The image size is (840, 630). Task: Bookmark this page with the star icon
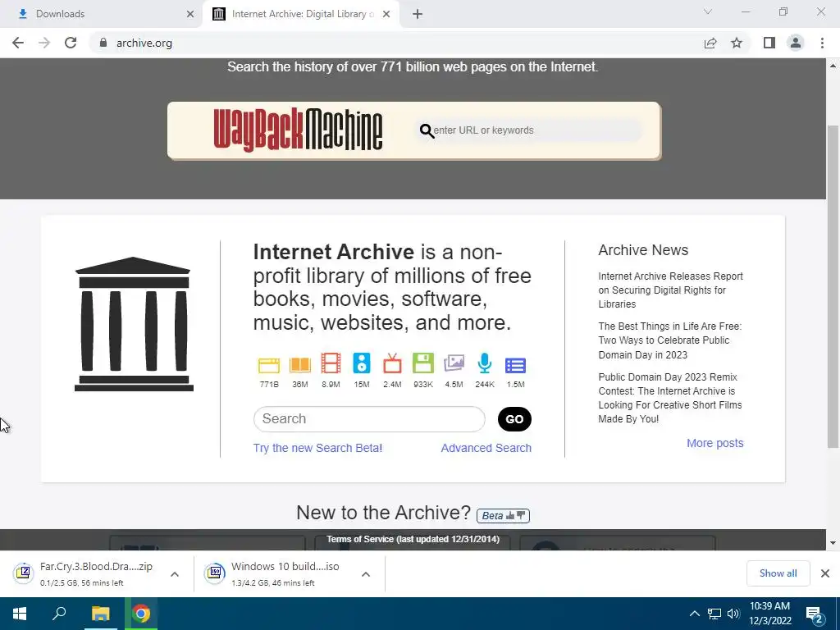tap(737, 43)
